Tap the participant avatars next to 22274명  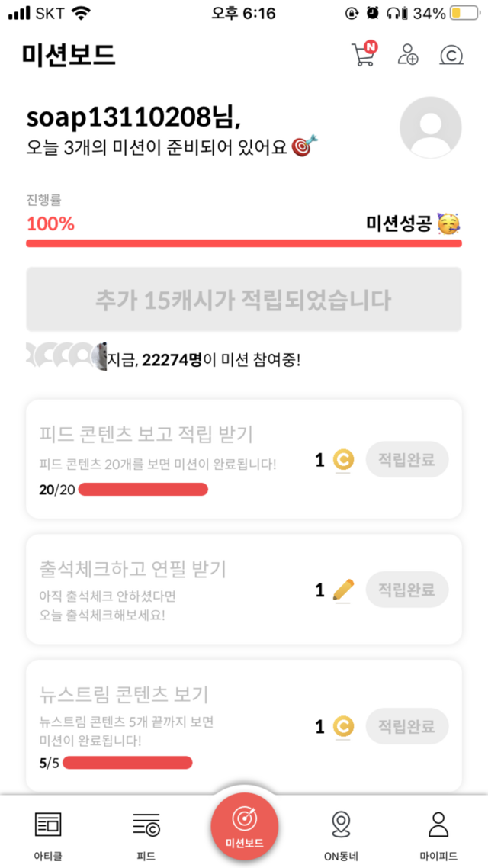tap(66, 356)
